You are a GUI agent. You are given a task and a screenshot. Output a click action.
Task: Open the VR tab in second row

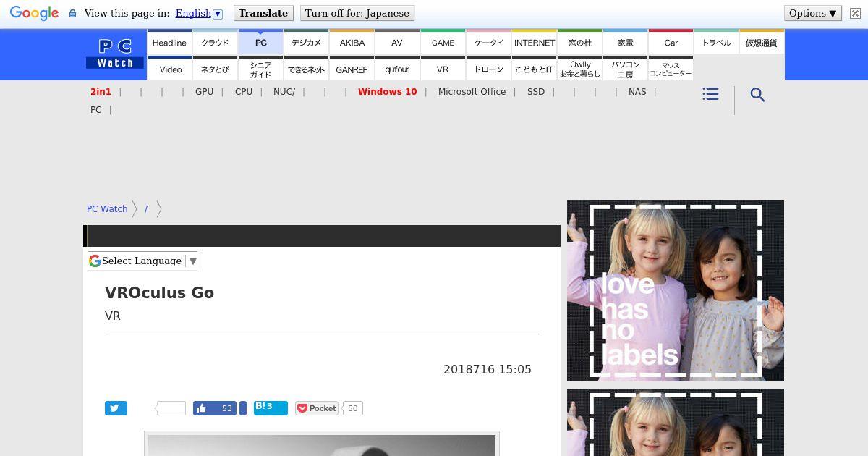[x=443, y=69]
